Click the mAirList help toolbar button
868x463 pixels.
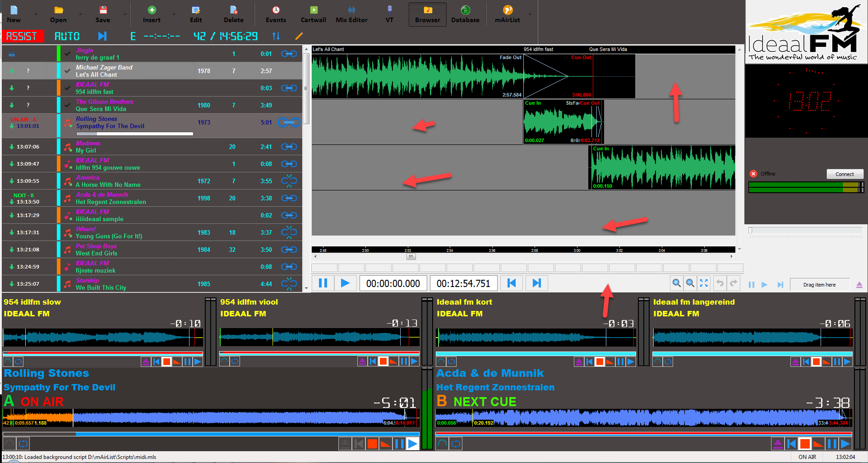tap(508, 14)
